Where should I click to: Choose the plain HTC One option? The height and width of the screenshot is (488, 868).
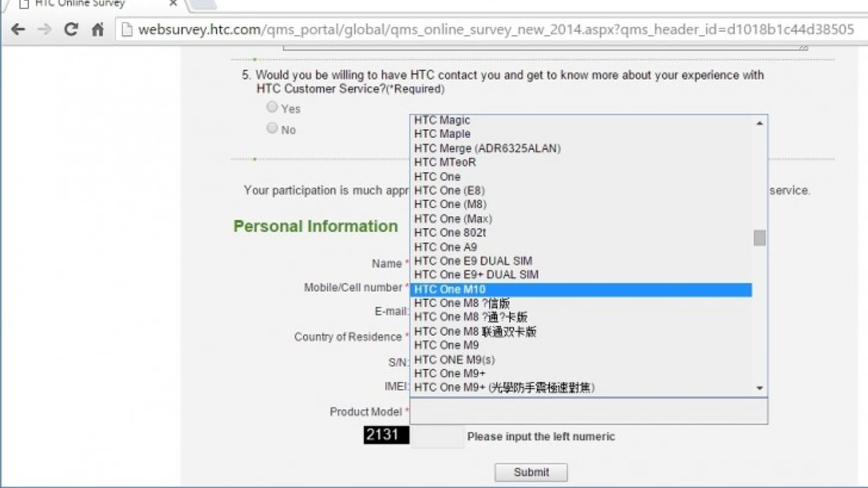581,176
